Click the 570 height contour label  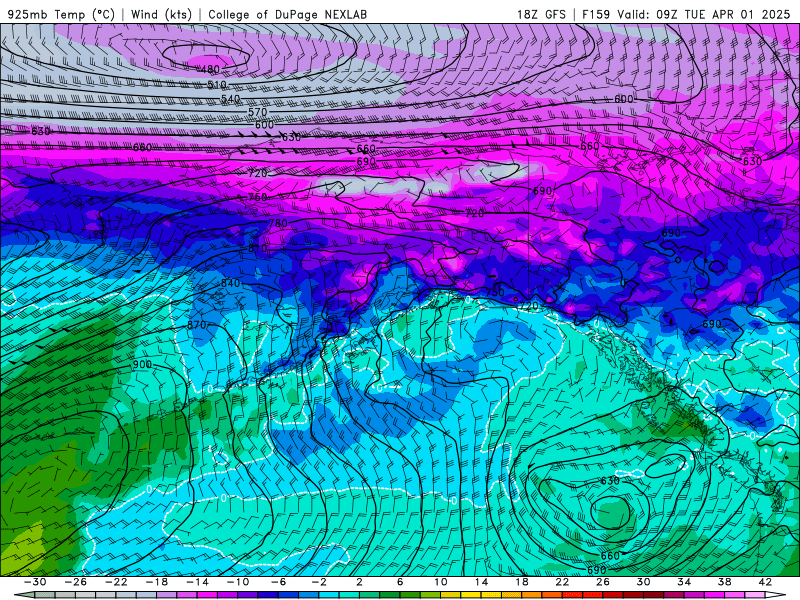click(x=258, y=112)
